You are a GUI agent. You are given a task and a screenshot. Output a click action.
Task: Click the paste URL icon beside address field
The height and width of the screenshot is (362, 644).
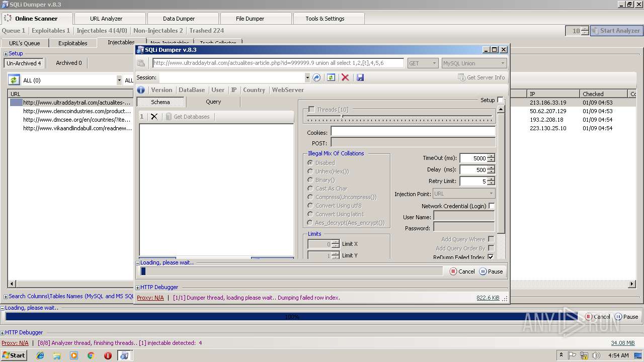(141, 63)
